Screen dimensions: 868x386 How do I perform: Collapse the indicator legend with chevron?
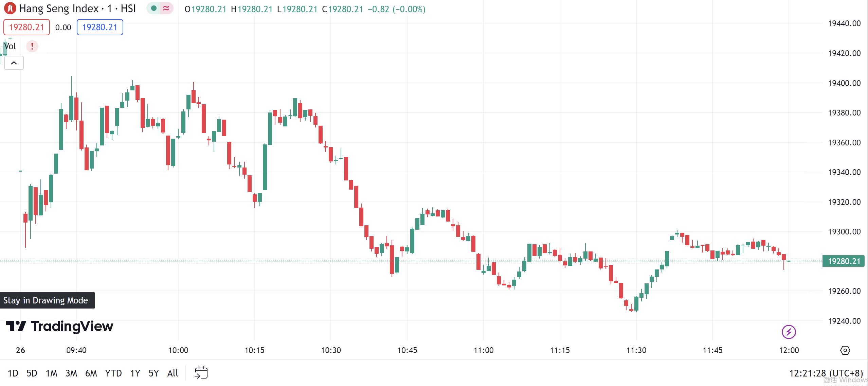(14, 63)
